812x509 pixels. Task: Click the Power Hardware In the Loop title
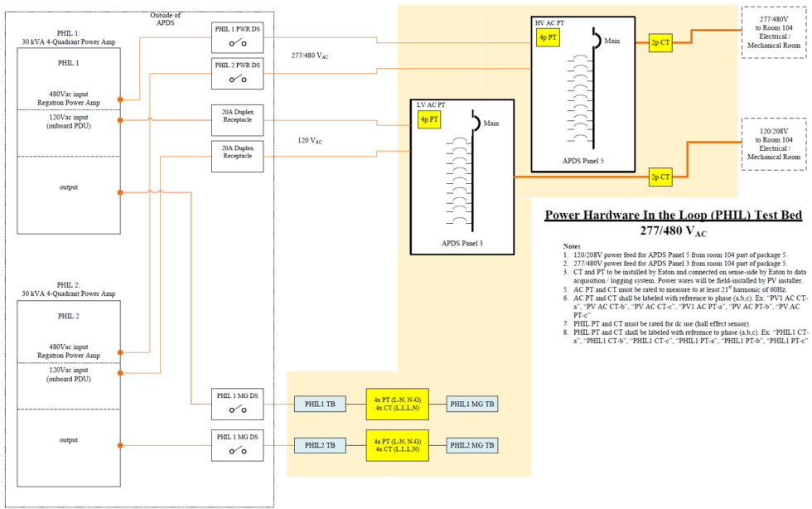pyautogui.click(x=673, y=215)
